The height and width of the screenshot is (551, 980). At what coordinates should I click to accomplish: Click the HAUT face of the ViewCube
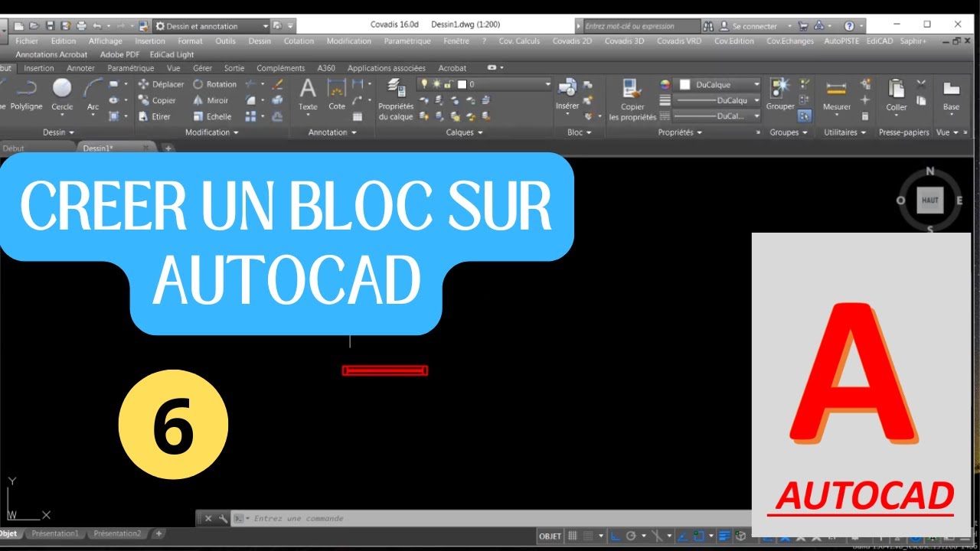[930, 201]
